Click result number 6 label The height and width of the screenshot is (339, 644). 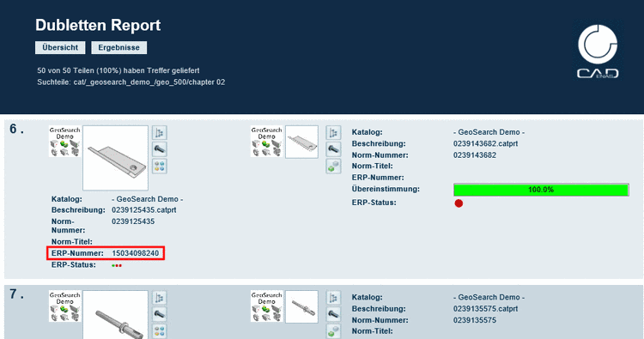pos(16,130)
